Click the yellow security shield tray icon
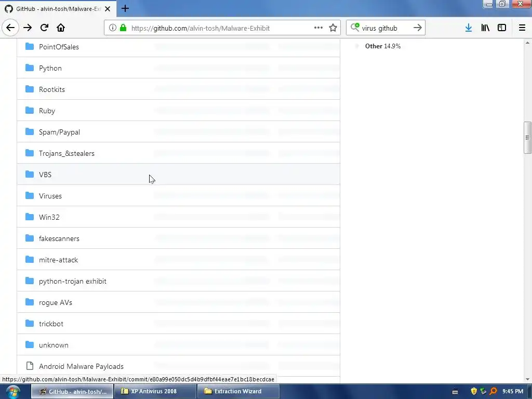Image resolution: width=532 pixels, height=399 pixels. 474,392
